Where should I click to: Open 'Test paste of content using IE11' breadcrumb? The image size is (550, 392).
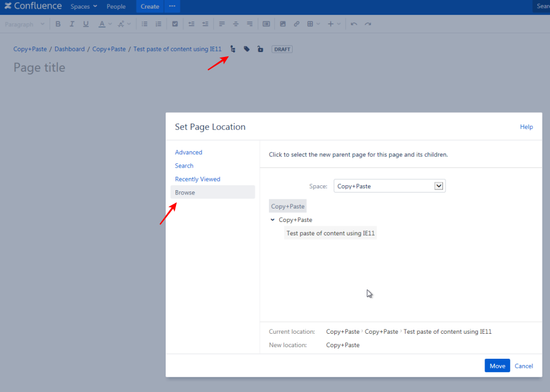[177, 49]
